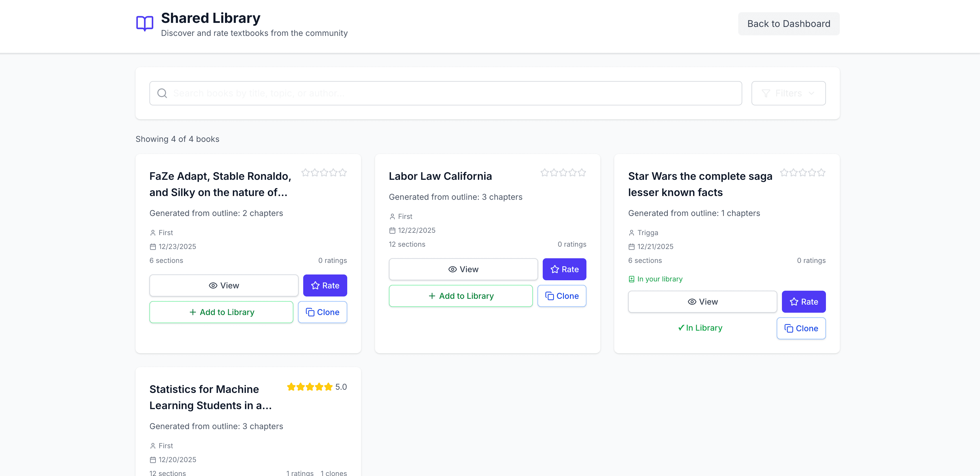View the FaZe Adapt book
Viewport: 980px width, 476px height.
[224, 285]
